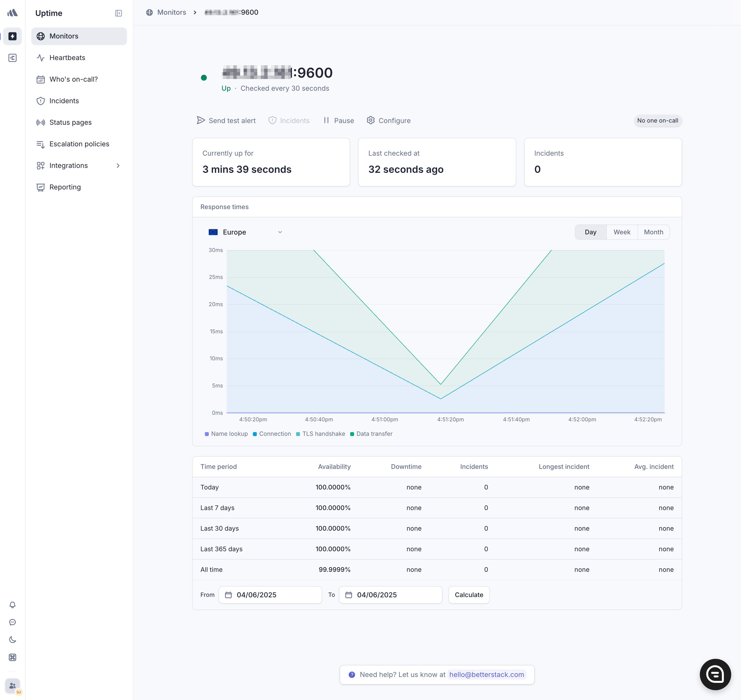741x700 pixels.
Task: Switch to Month response time view
Action: coord(653,232)
